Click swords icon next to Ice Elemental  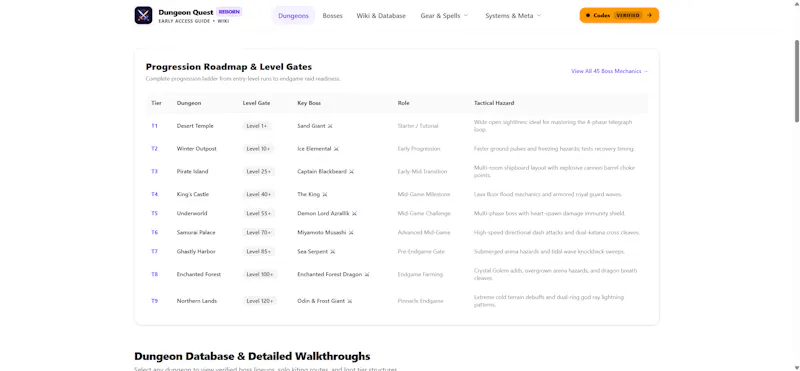[x=336, y=149]
